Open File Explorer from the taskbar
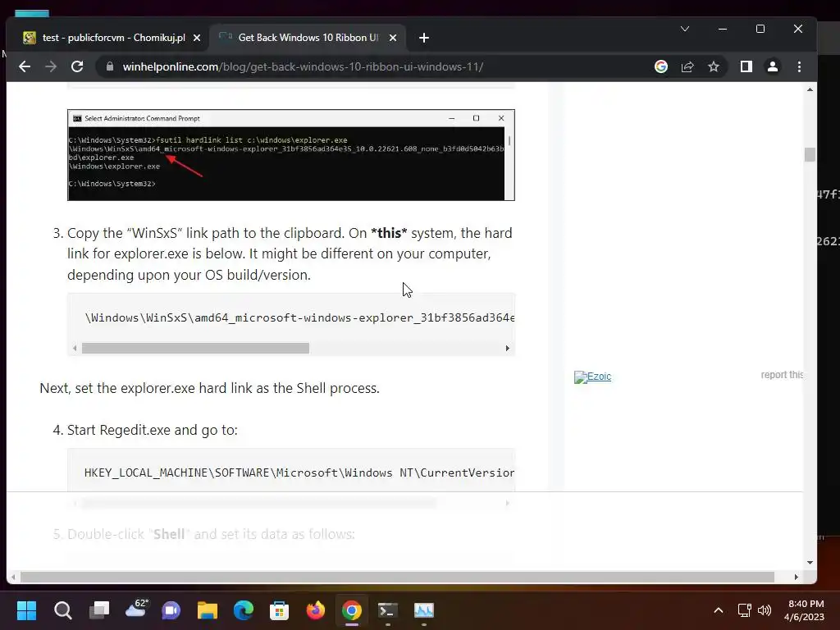This screenshot has width=840, height=630. [x=208, y=610]
